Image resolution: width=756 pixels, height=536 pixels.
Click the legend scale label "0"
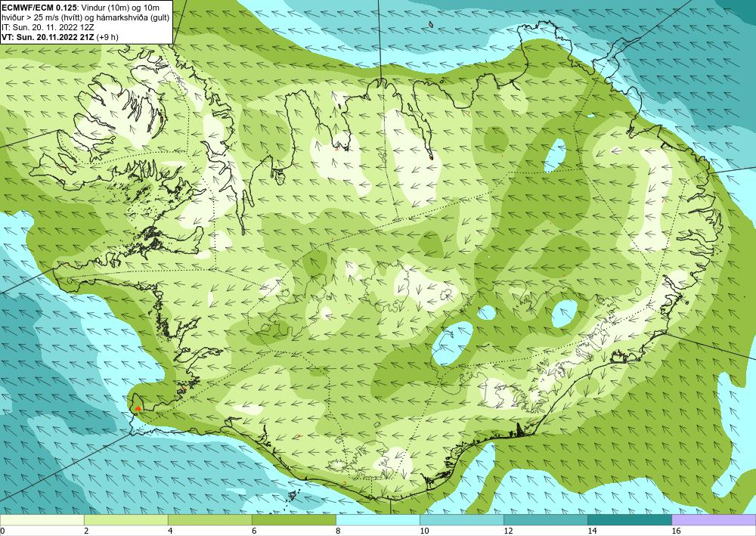coord(2,531)
